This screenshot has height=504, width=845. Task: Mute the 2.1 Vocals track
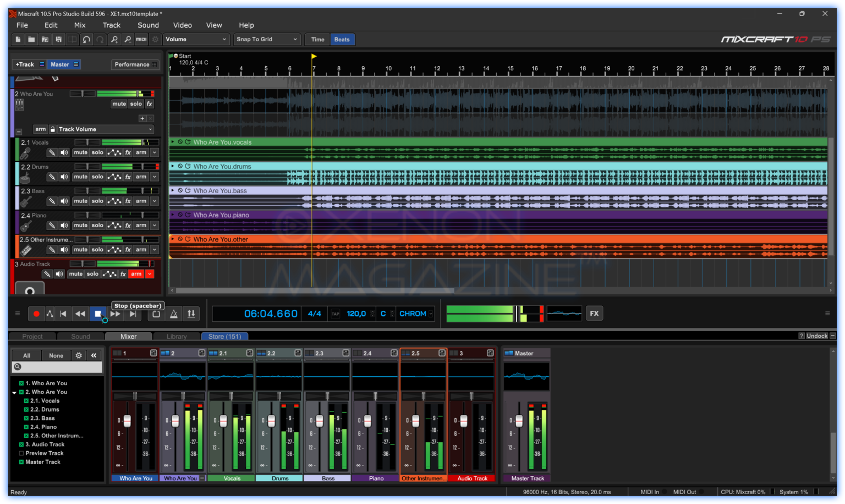tap(80, 152)
